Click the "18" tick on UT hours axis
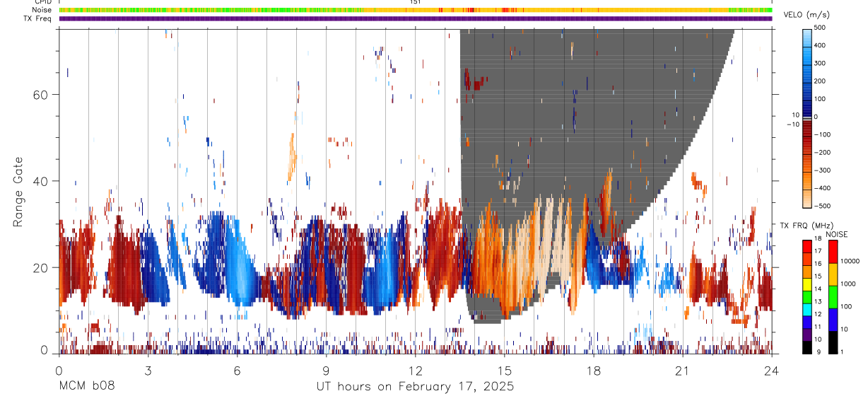The image size is (868, 401). point(594,370)
